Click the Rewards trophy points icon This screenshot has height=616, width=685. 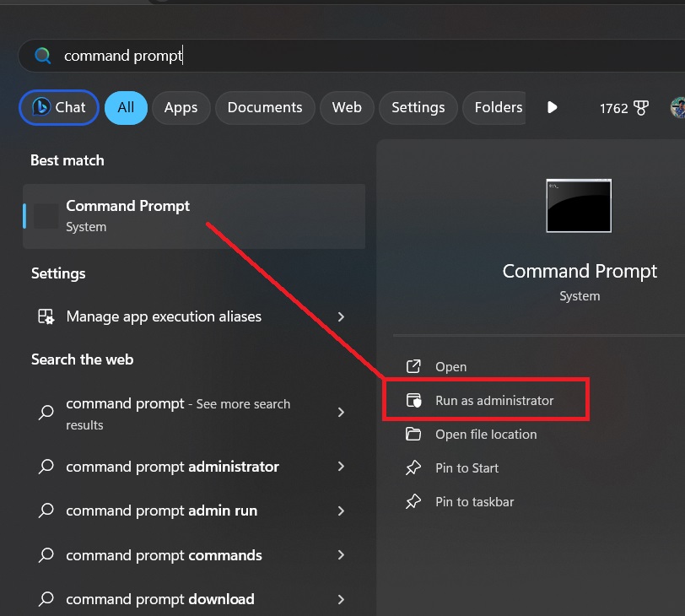click(641, 108)
